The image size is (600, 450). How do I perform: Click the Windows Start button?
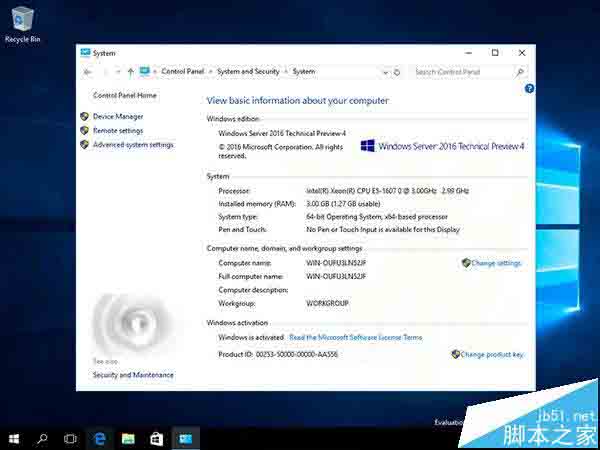point(14,439)
